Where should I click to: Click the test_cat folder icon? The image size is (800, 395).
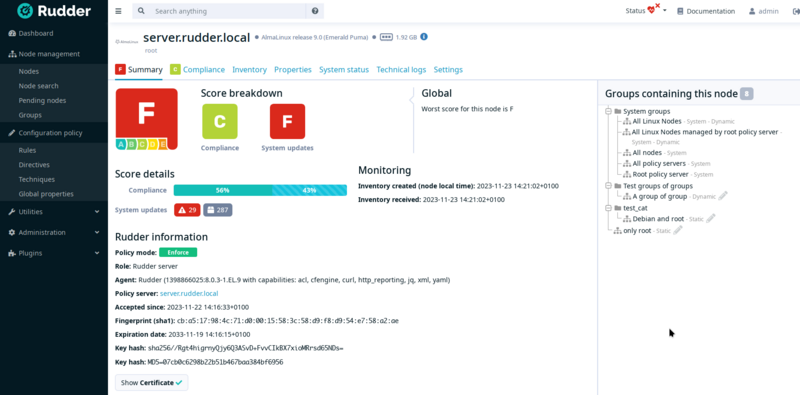coord(618,208)
